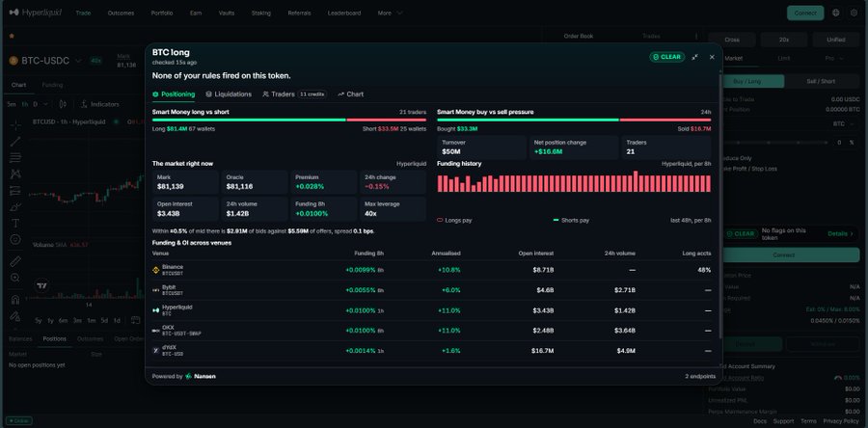Image resolution: width=868 pixels, height=428 pixels.
Task: Click the Hyperliquid logo in header
Action: (36, 13)
